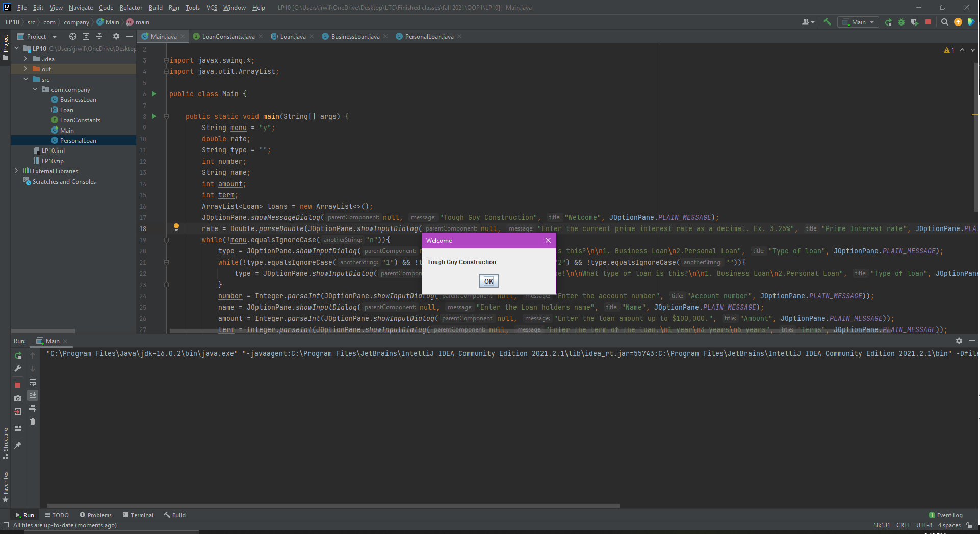980x534 pixels.
Task: Click the green Build Project hammer icon
Action: point(827,22)
